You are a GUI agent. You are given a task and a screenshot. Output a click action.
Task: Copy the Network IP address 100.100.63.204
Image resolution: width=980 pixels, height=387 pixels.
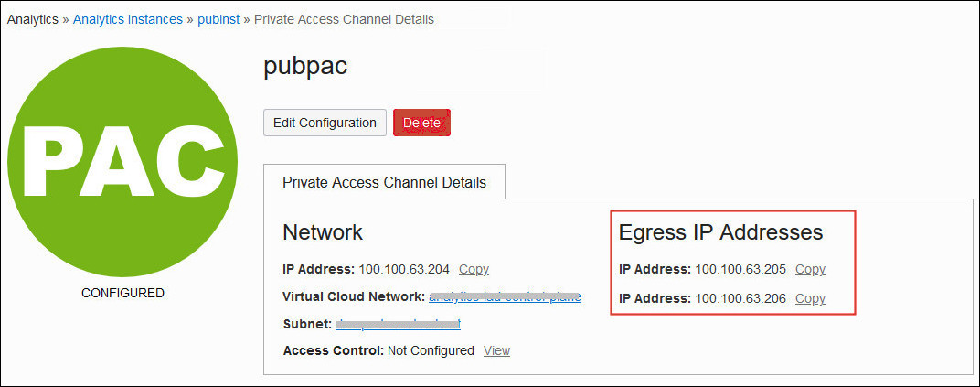[x=474, y=269]
